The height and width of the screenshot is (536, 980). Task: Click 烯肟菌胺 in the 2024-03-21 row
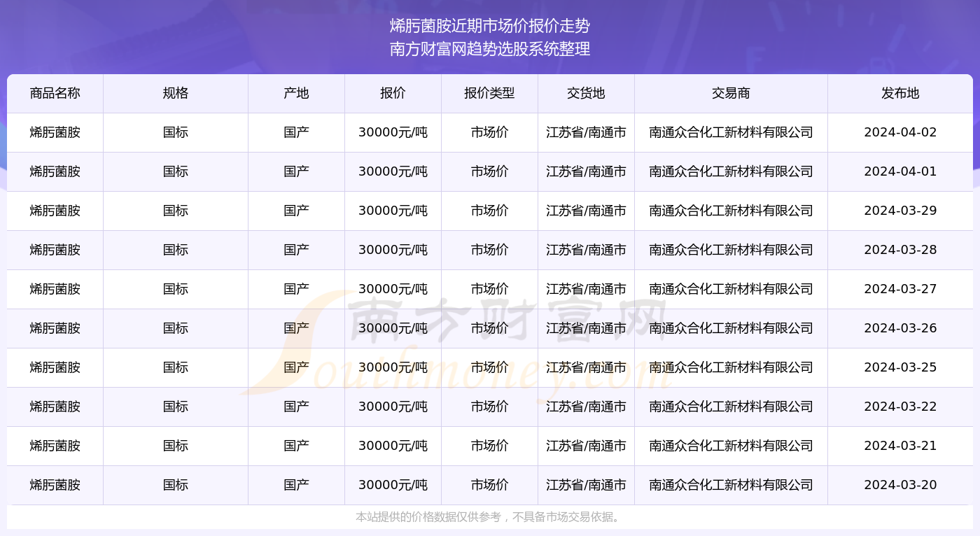coord(55,446)
